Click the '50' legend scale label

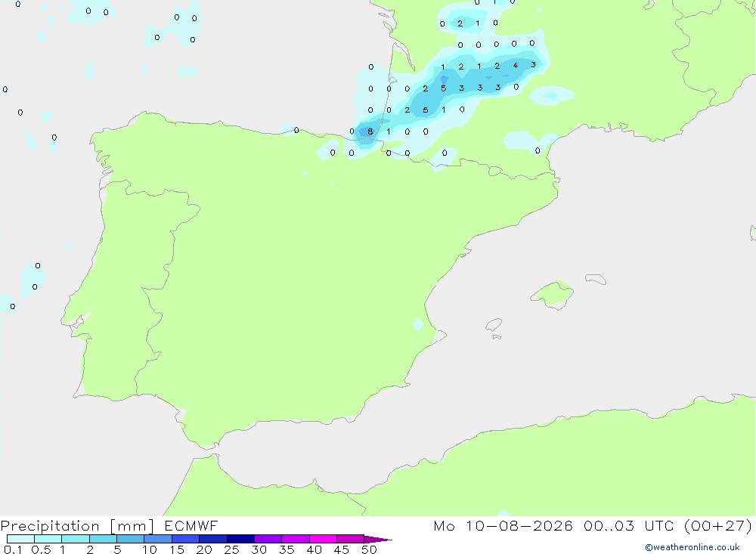click(370, 549)
